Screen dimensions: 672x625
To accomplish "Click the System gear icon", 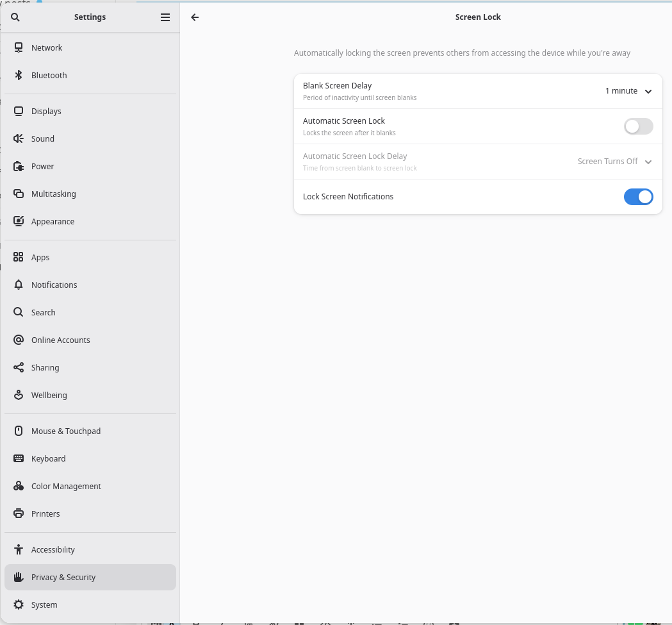I will (x=19, y=604).
